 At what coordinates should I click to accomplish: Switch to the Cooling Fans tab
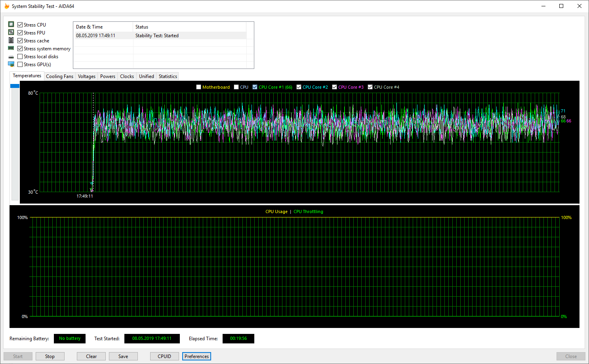coord(59,76)
